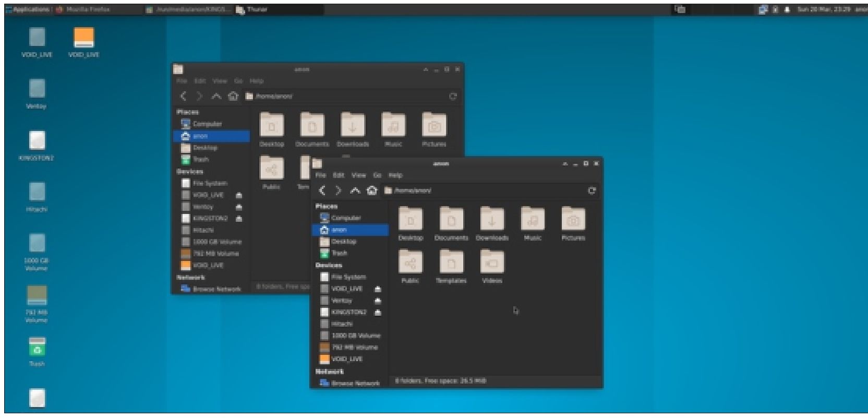Image resolution: width=868 pixels, height=418 pixels.
Task: Open View menu in front Thunar window
Action: tap(358, 175)
